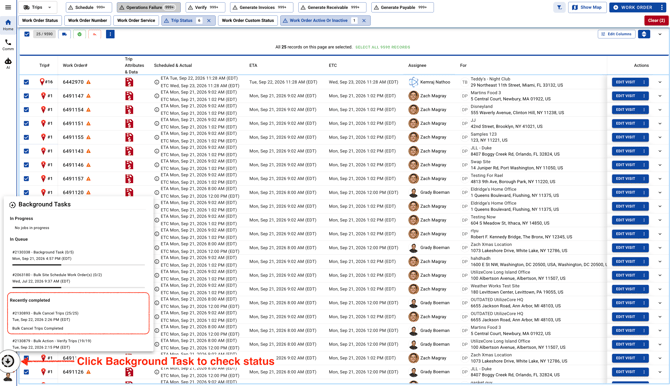670x386 pixels.
Task: Create a new WORK ORDER
Action: point(633,7)
